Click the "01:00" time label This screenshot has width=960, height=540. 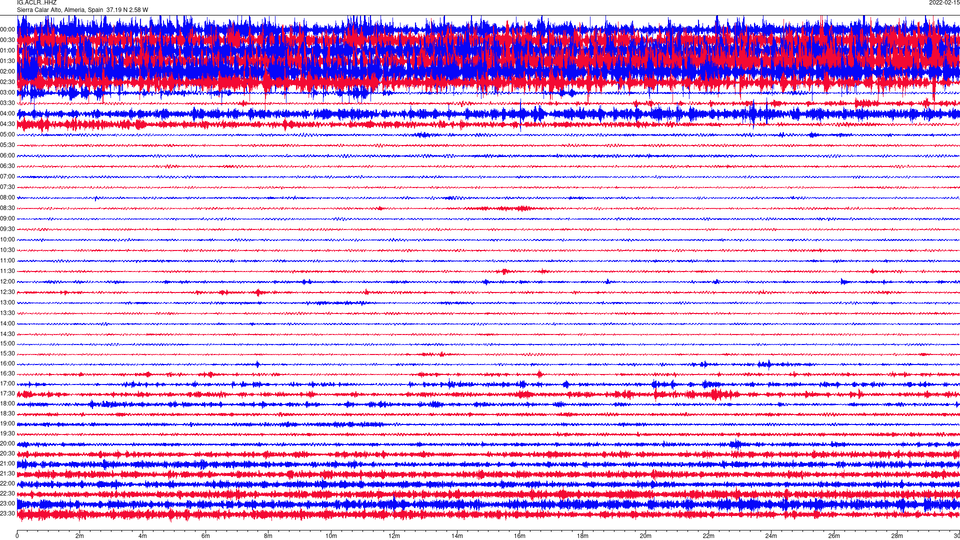[7, 50]
